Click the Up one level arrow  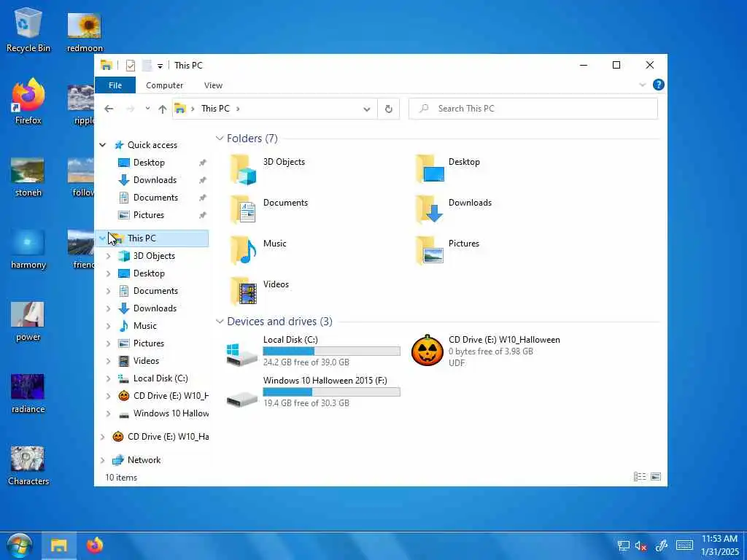163,109
